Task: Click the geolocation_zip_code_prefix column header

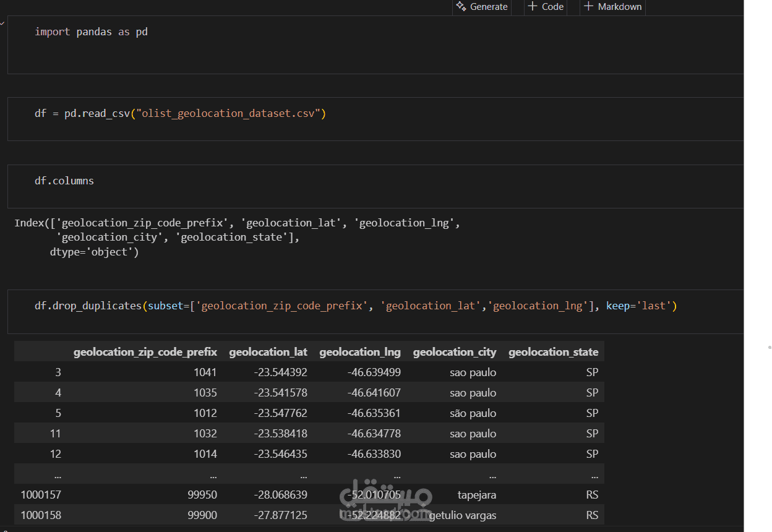Action: coord(145,352)
